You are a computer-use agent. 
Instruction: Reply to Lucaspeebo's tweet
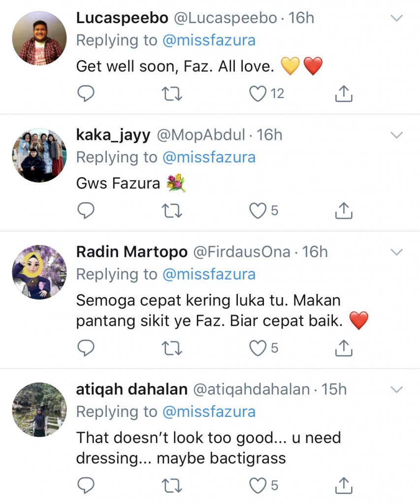(x=86, y=93)
